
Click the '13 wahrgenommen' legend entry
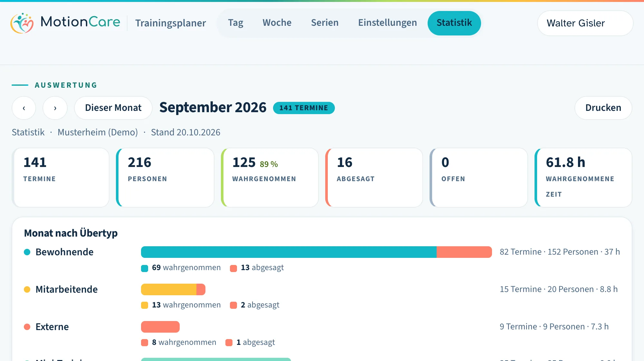[181, 305]
